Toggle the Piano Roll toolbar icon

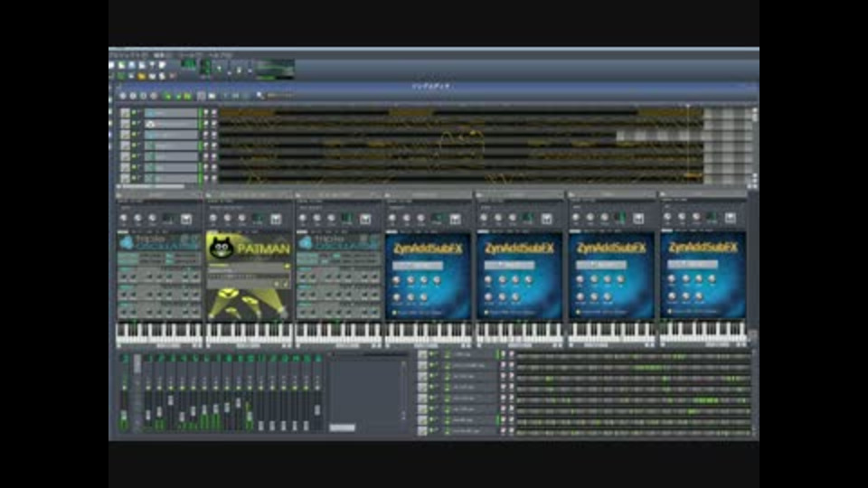(x=131, y=76)
